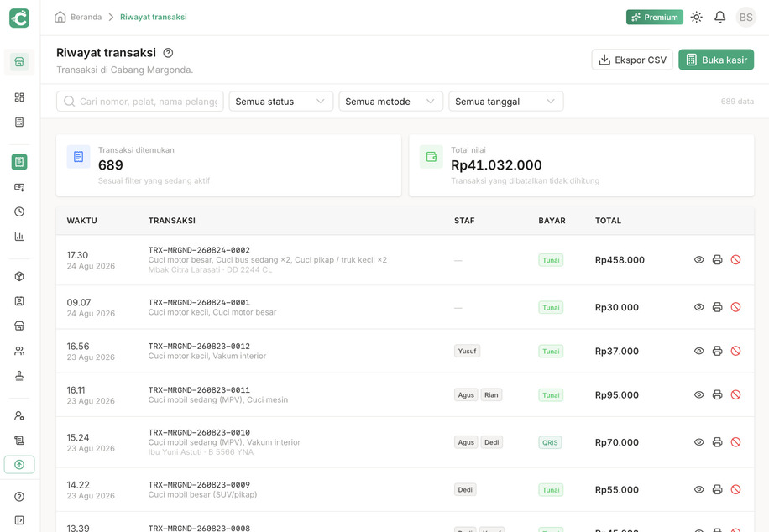This screenshot has width=769, height=532.
Task: Open the active transaction history sidebar icon
Action: 19,162
